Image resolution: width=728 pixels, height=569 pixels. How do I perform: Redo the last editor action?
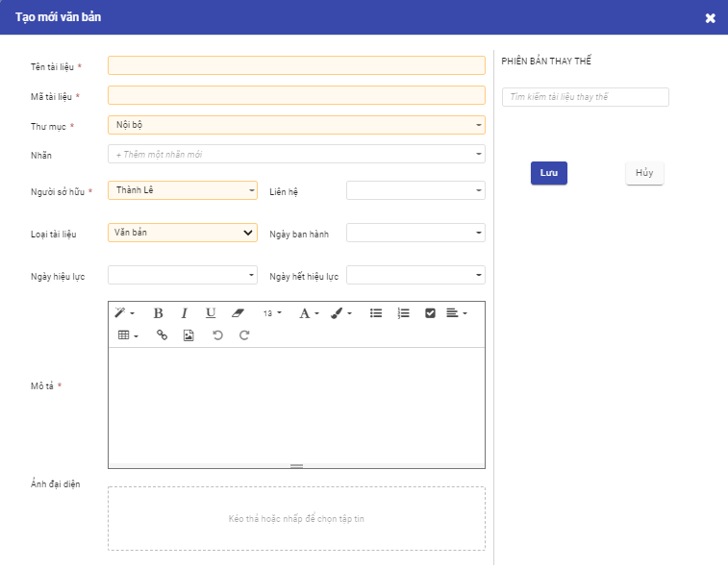(x=244, y=335)
